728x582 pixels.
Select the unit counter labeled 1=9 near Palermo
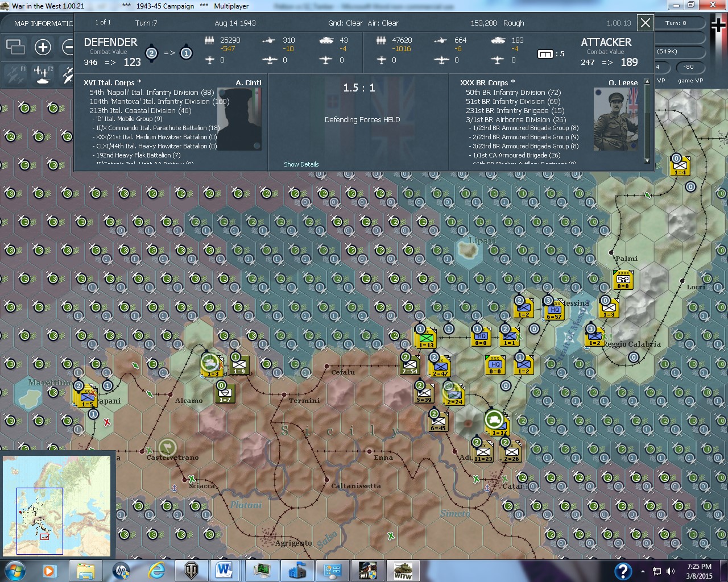coord(239,365)
